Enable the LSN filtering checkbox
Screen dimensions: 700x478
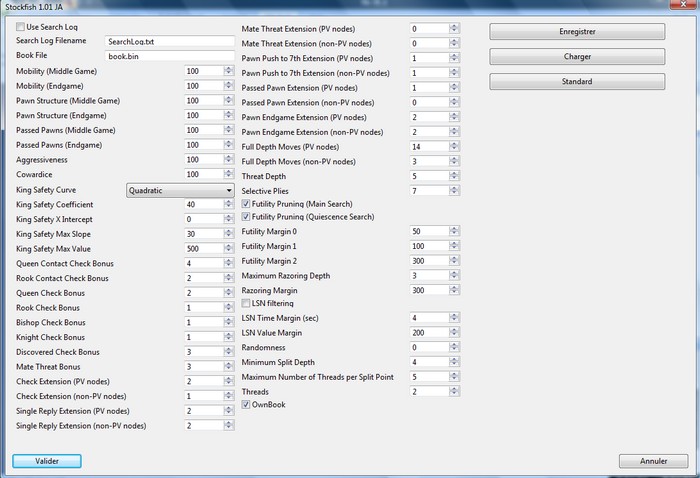247,303
